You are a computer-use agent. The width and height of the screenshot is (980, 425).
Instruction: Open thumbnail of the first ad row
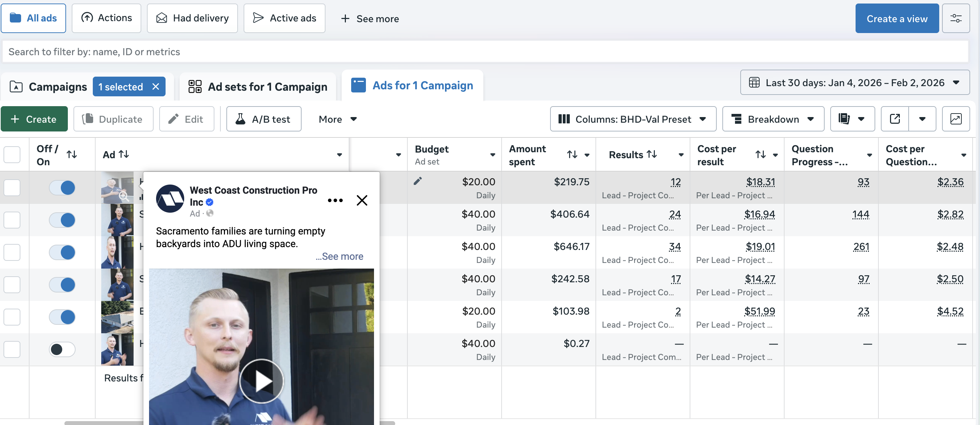tap(117, 188)
